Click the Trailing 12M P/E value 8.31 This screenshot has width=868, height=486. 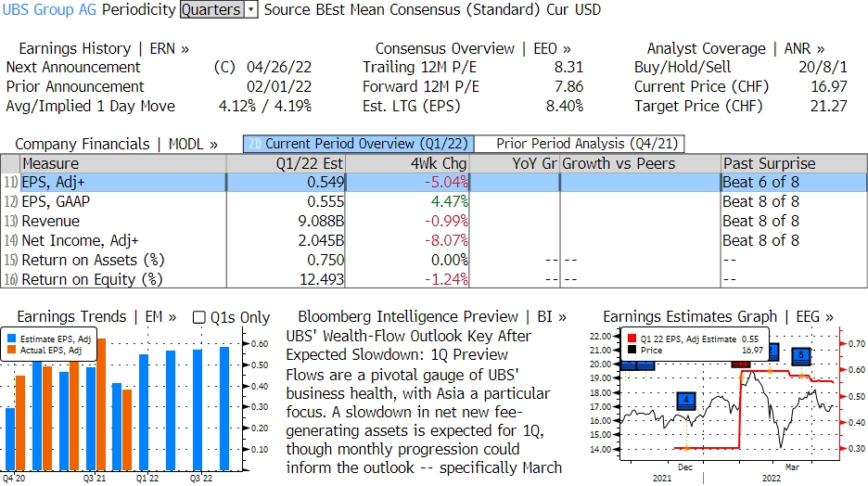tap(568, 68)
